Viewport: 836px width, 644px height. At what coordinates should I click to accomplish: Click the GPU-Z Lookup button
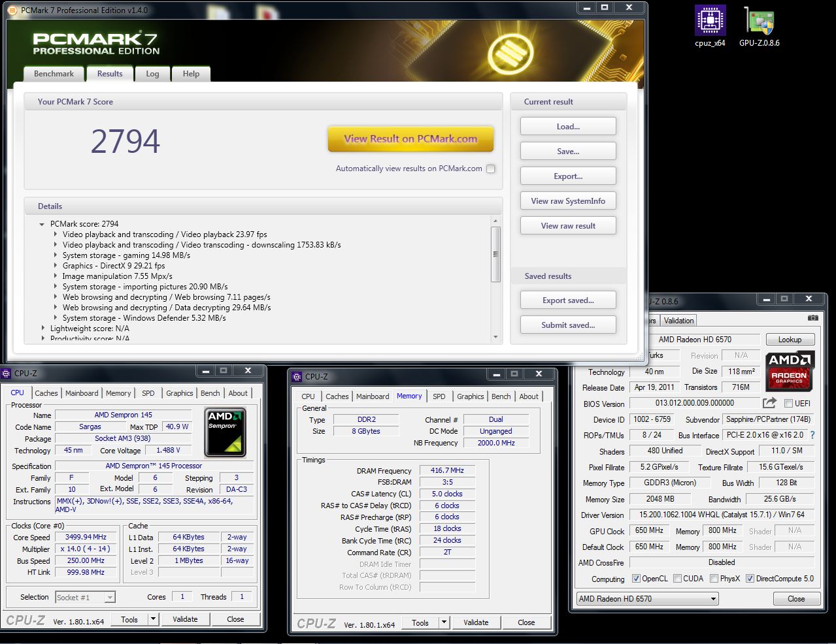coord(790,340)
